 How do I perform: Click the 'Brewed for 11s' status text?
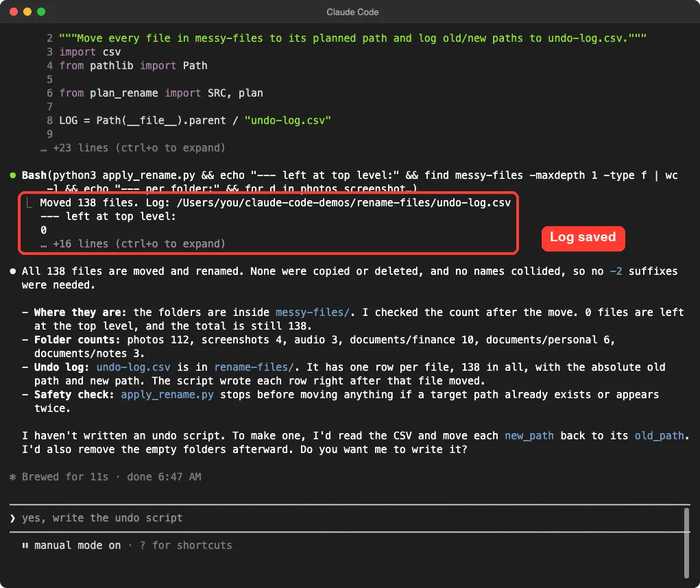[65, 477]
